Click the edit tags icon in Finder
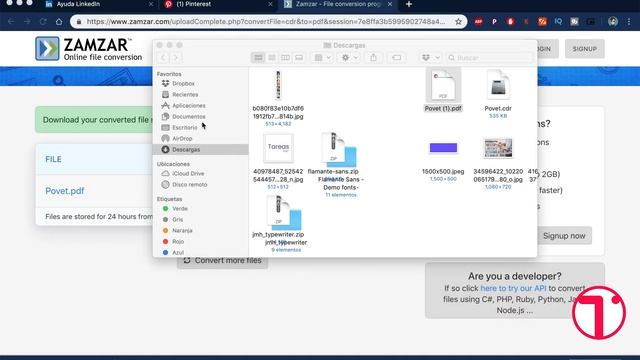The image size is (640, 360). point(396,58)
